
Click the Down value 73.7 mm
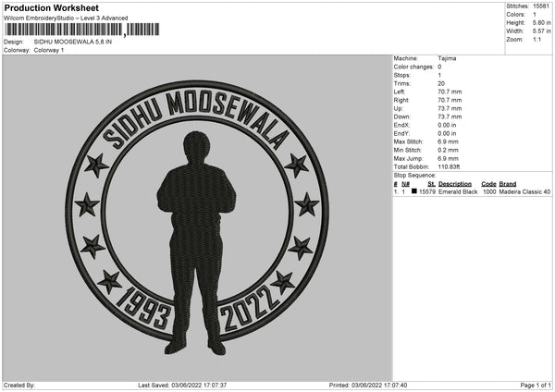450,116
